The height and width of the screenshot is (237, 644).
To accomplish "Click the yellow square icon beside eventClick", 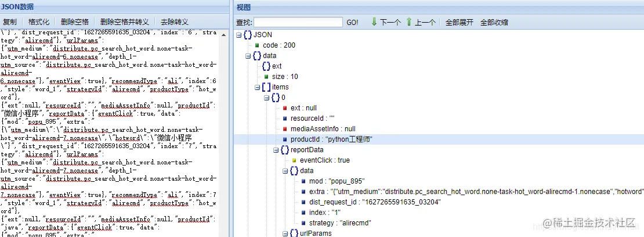I will click(x=294, y=160).
